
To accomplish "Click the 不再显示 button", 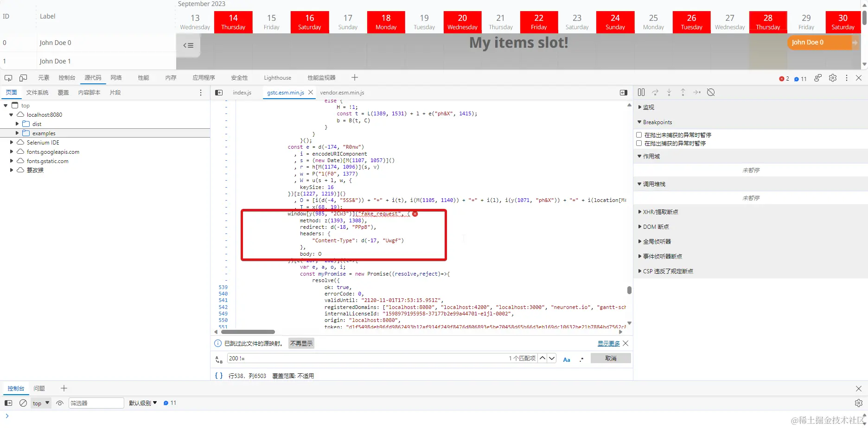I will 301,343.
